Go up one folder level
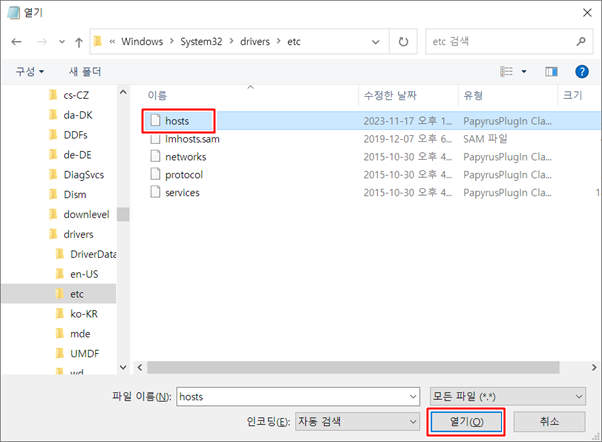602x442 pixels. point(79,42)
